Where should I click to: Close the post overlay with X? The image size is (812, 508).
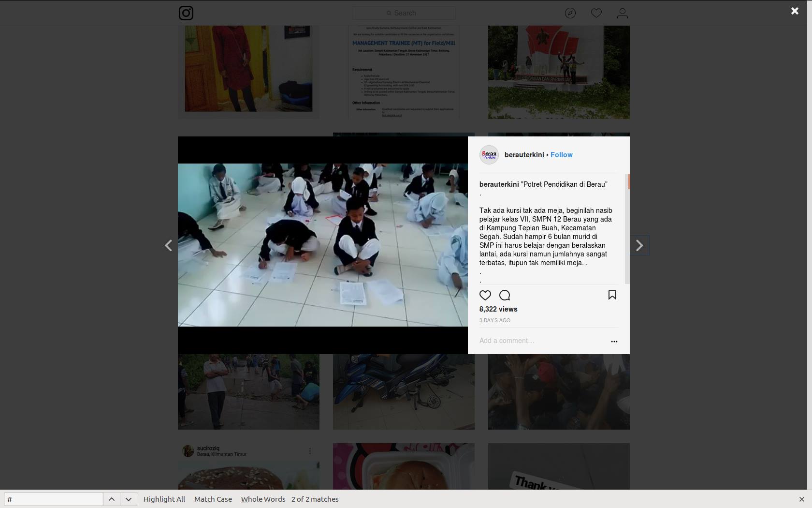tap(795, 11)
